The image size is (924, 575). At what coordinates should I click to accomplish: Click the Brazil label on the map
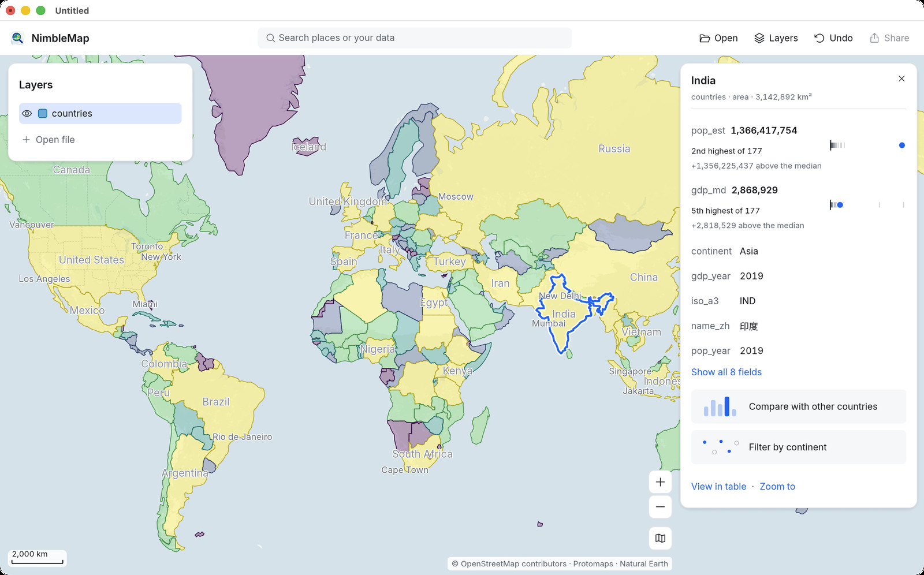point(216,402)
